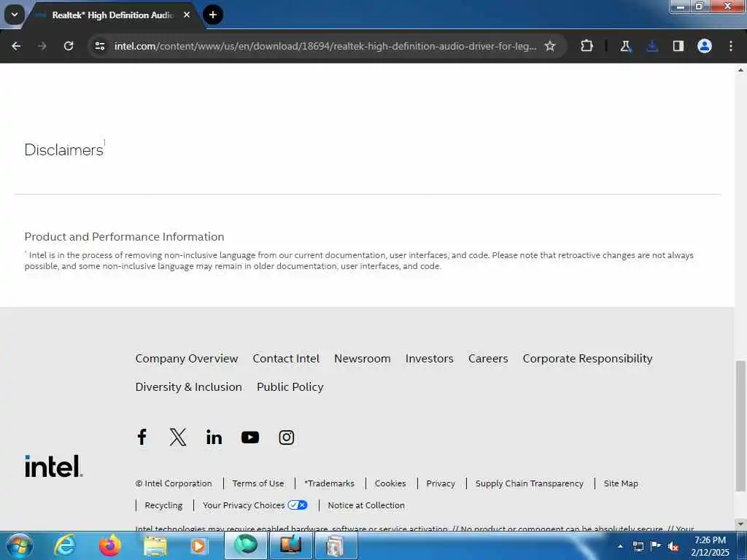The image size is (747, 560).
Task: Open the Company Overview link
Action: pos(186,359)
